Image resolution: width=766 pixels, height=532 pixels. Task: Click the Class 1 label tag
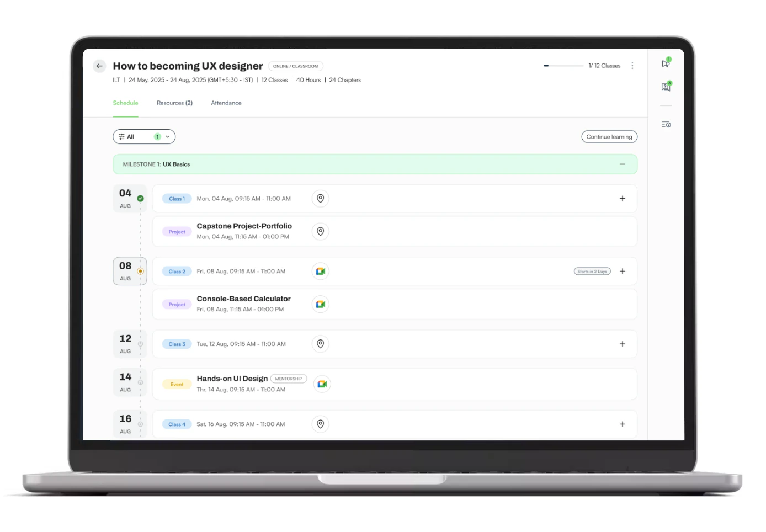click(177, 199)
